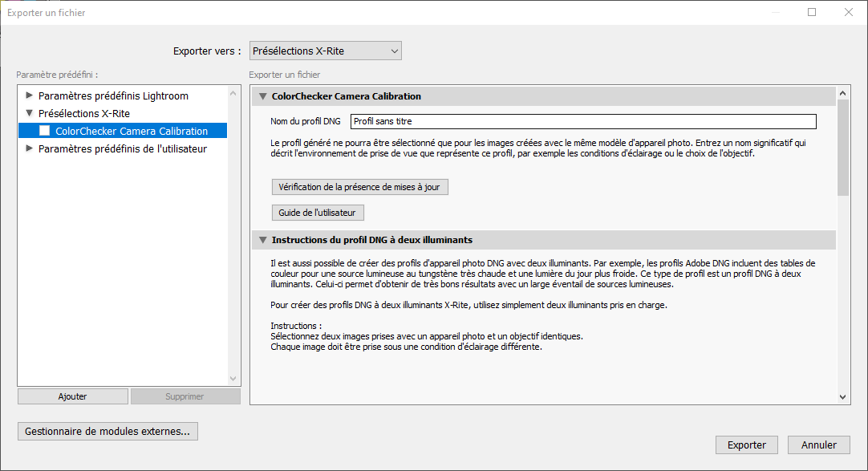Screen dimensions: 868x471
Task: Collapse ColorChecker Camera Calibration section
Action: (x=263, y=96)
